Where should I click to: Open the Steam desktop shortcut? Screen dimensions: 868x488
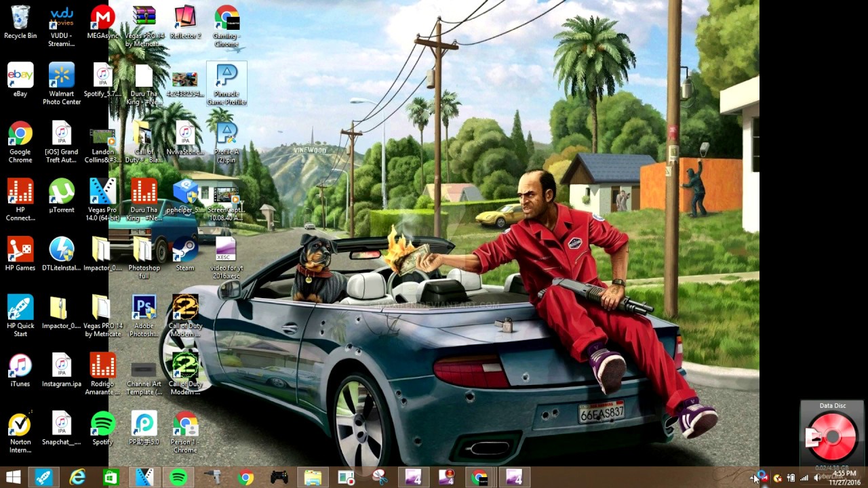point(185,255)
